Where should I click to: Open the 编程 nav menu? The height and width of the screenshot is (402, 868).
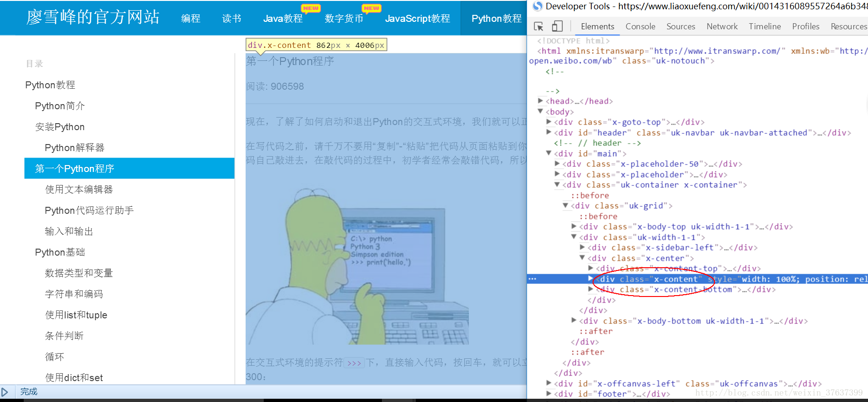(191, 18)
